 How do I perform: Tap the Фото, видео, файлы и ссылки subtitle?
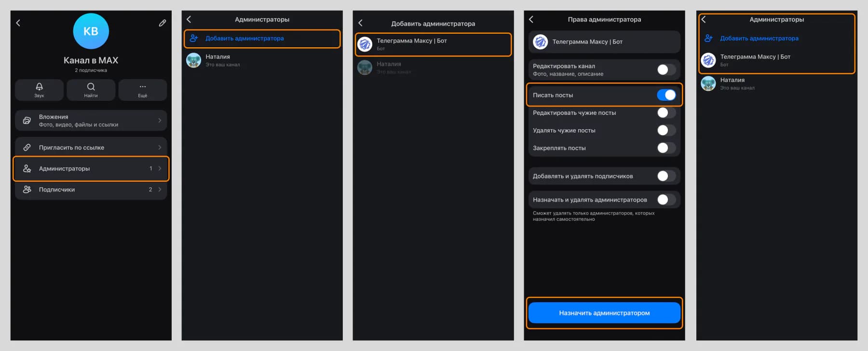(x=79, y=124)
